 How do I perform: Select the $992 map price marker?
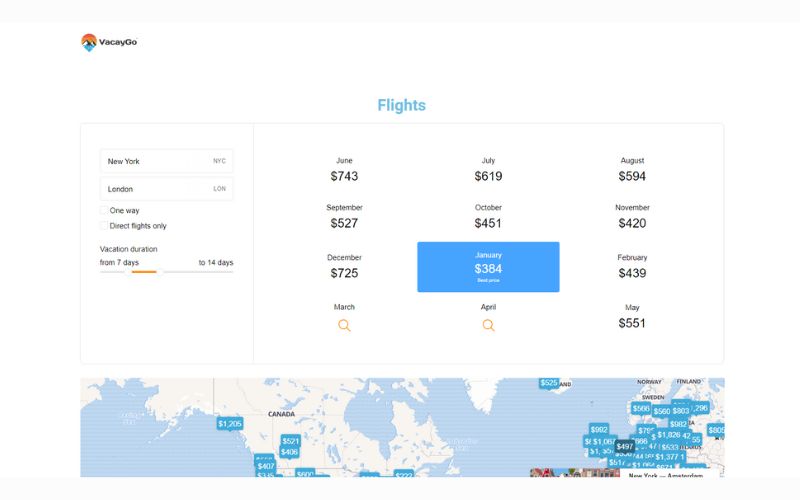[599, 430]
